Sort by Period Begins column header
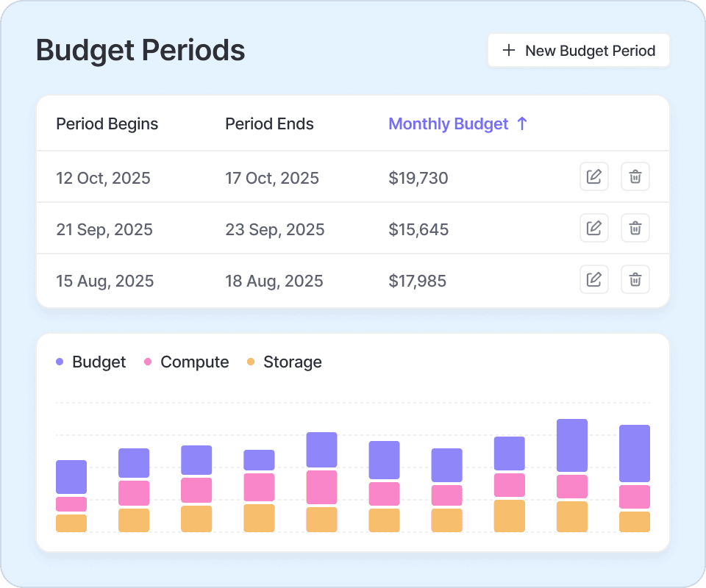 tap(107, 124)
